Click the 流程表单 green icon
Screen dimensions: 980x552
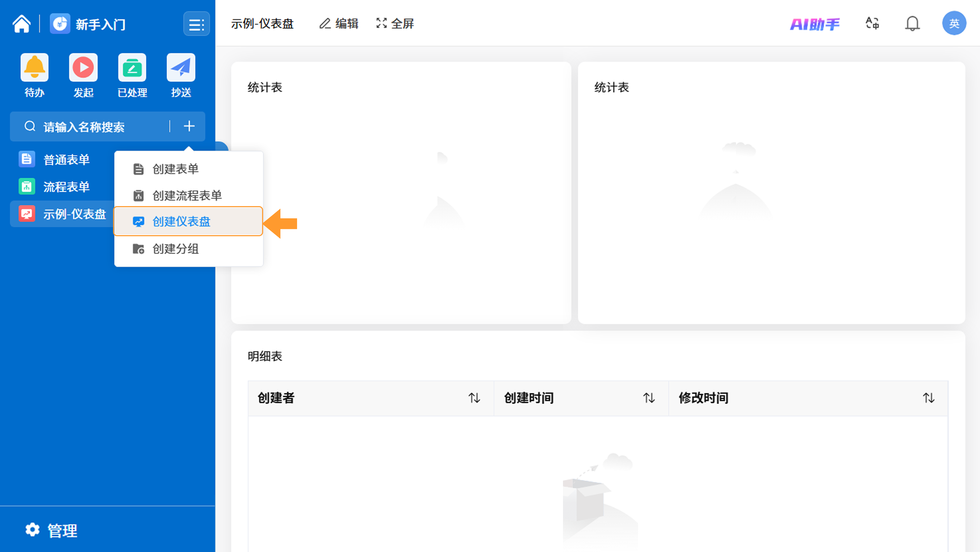(27, 186)
